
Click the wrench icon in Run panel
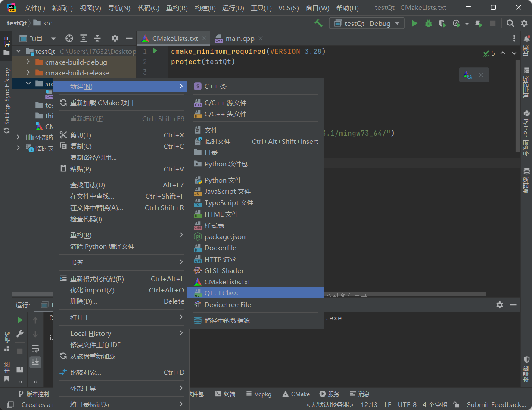click(20, 334)
